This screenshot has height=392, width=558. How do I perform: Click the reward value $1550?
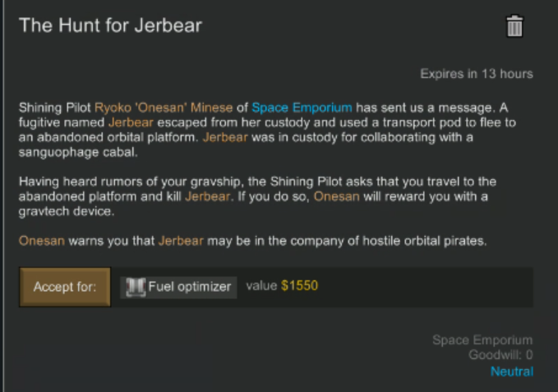pos(299,286)
